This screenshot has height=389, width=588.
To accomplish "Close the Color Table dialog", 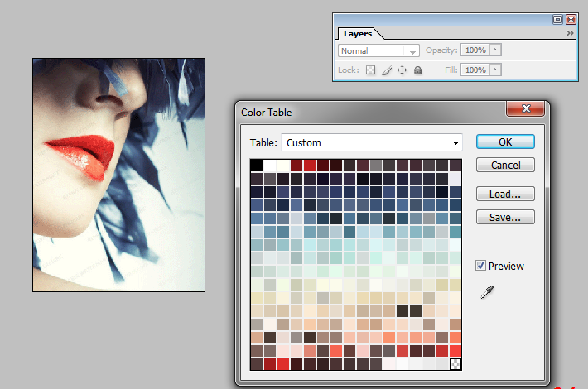I will 525,108.
